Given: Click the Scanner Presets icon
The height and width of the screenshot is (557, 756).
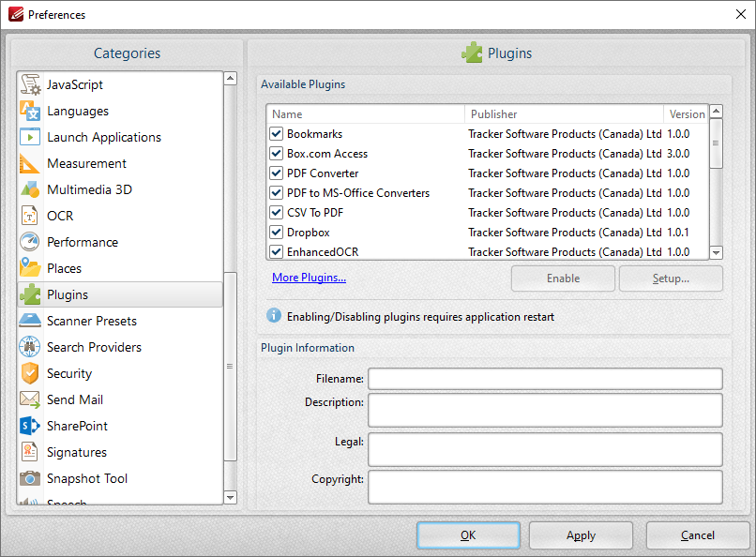Looking at the screenshot, I should pos(30,321).
